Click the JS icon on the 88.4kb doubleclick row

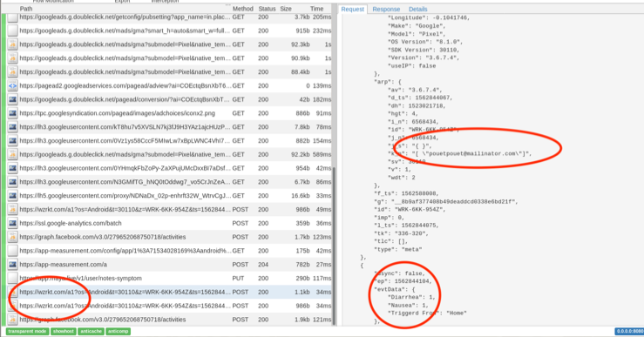coord(12,71)
